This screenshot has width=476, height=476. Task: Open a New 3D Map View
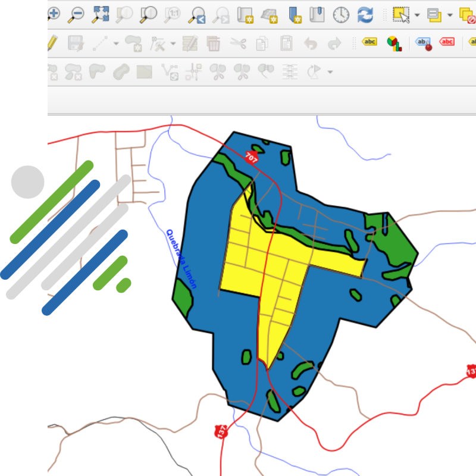[270, 15]
